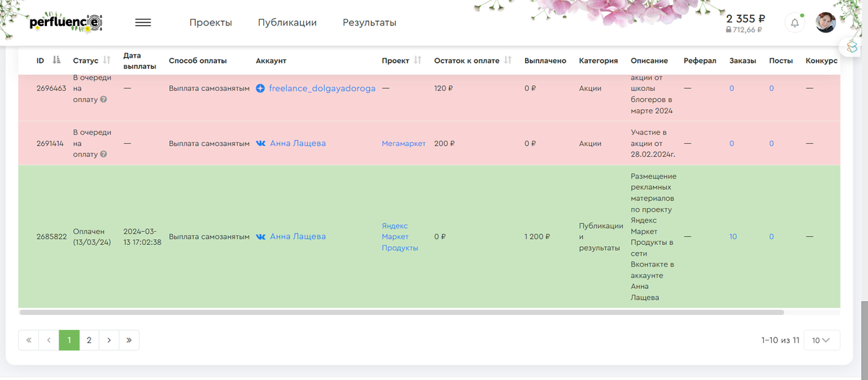
Task: Click Посты column header
Action: [x=781, y=61]
